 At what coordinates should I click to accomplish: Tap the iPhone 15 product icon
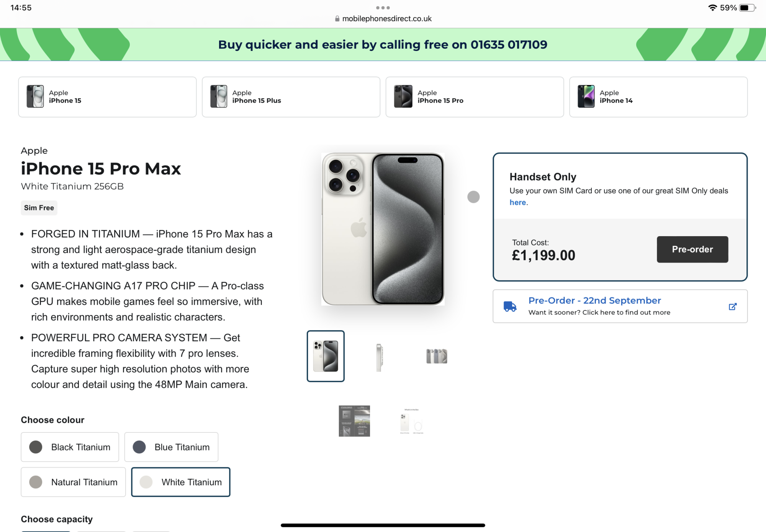[35, 96]
